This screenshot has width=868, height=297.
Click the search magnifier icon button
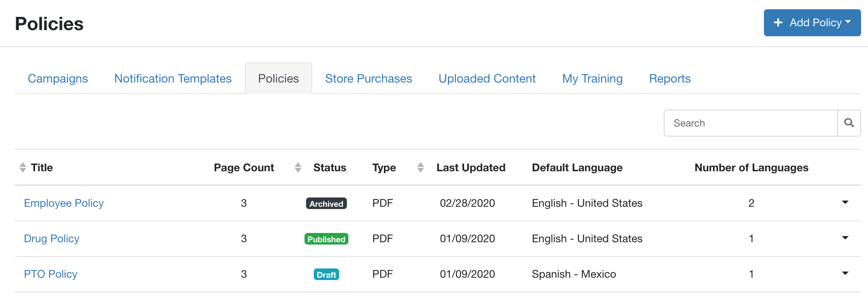[849, 123]
